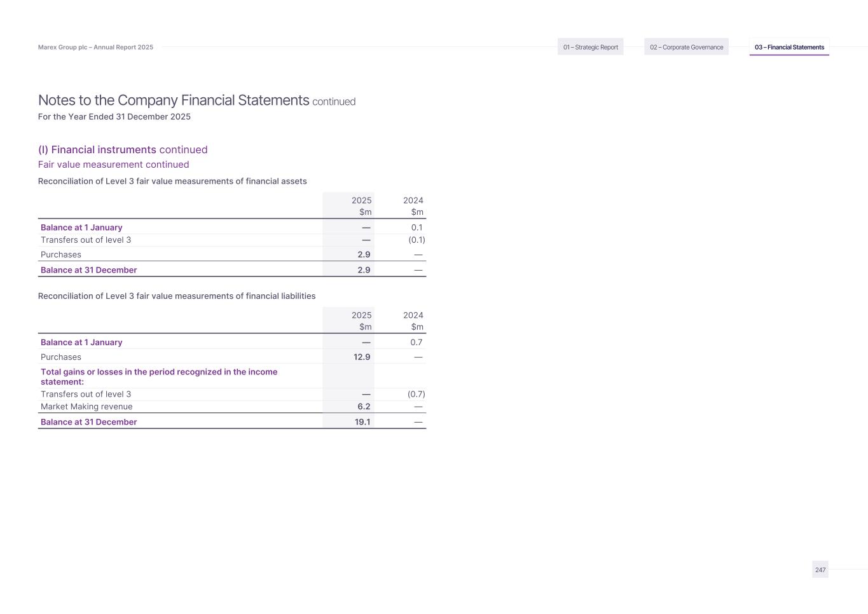The image size is (868, 614).
Task: Switch to 02 – Corporate Governance tab
Action: [x=686, y=47]
